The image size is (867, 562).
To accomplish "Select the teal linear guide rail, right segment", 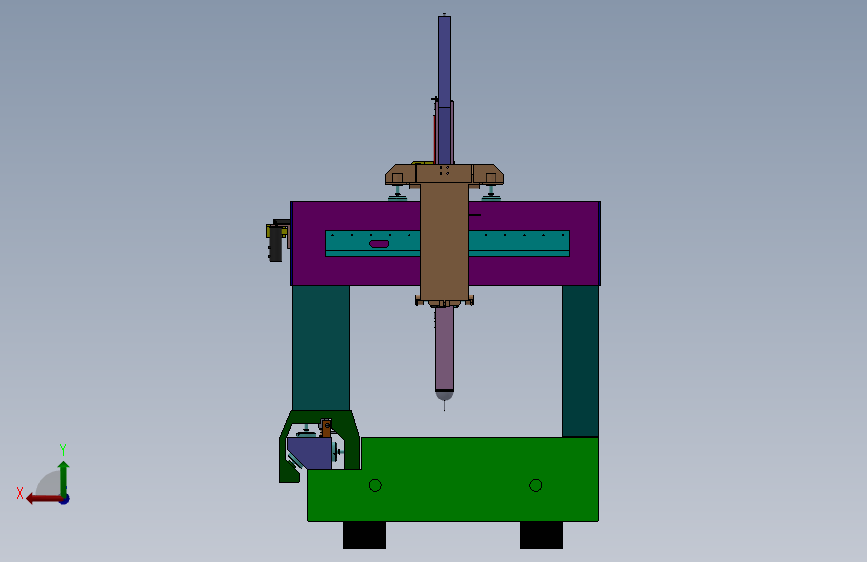I will pos(519,244).
